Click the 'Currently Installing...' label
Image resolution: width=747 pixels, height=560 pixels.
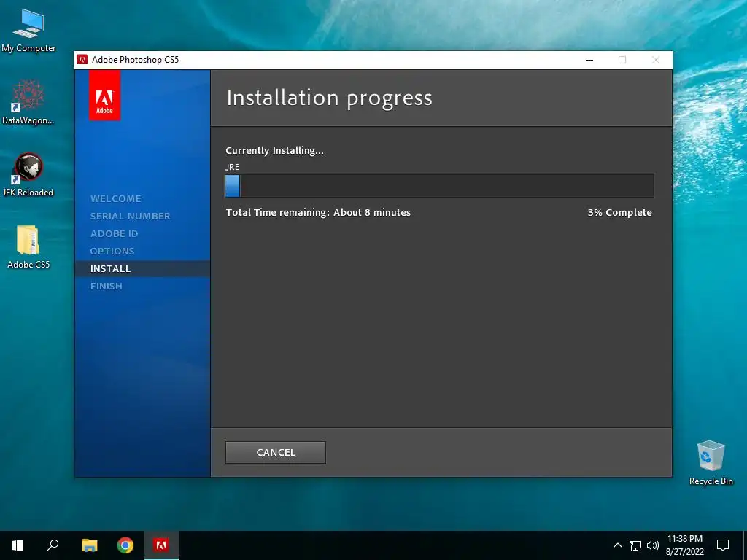274,150
